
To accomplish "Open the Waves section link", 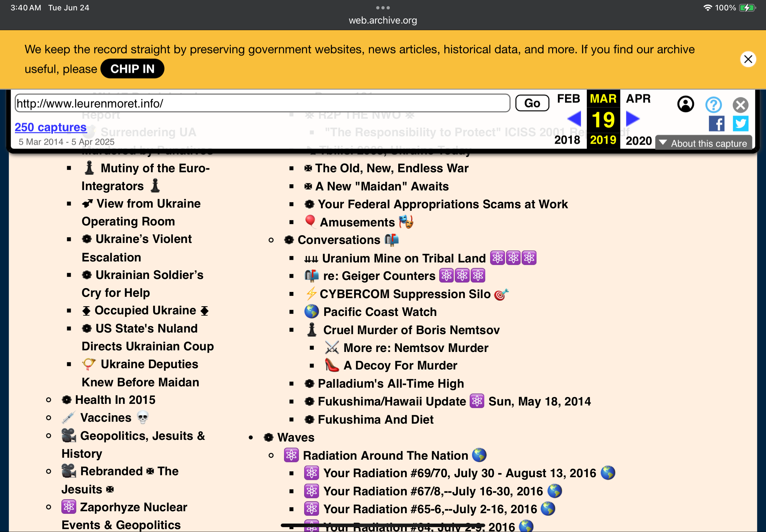I will coord(289,437).
